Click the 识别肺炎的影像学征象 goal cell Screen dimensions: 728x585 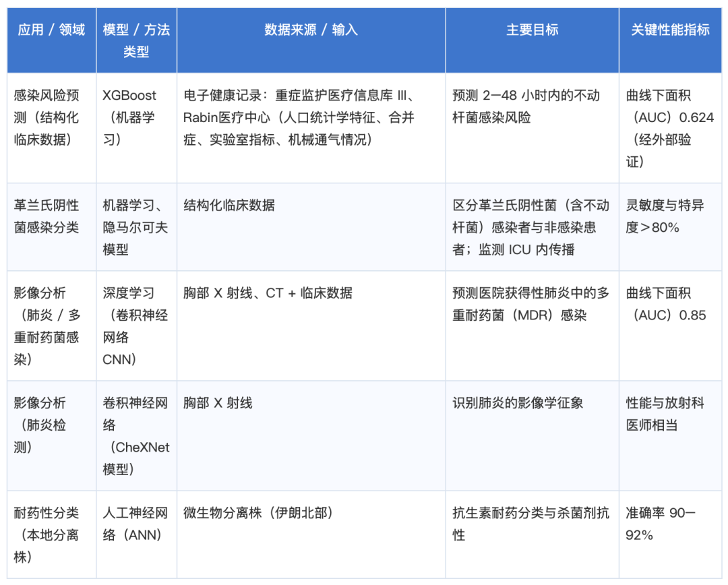click(x=532, y=436)
